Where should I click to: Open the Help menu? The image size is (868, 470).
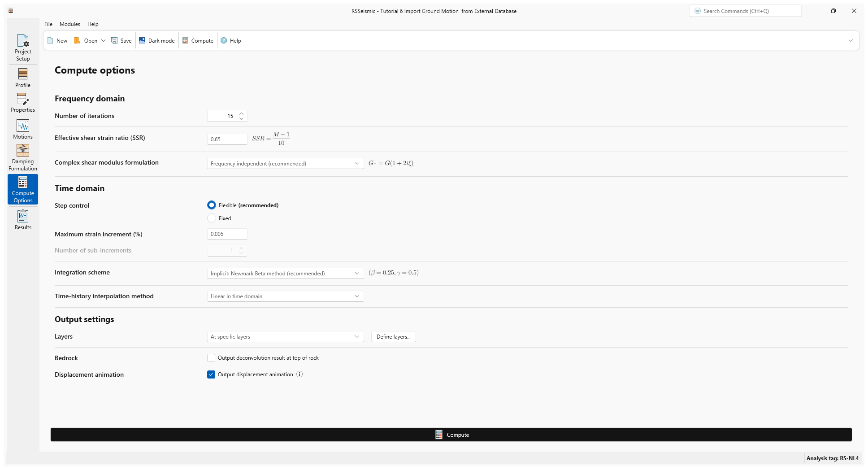coord(93,24)
